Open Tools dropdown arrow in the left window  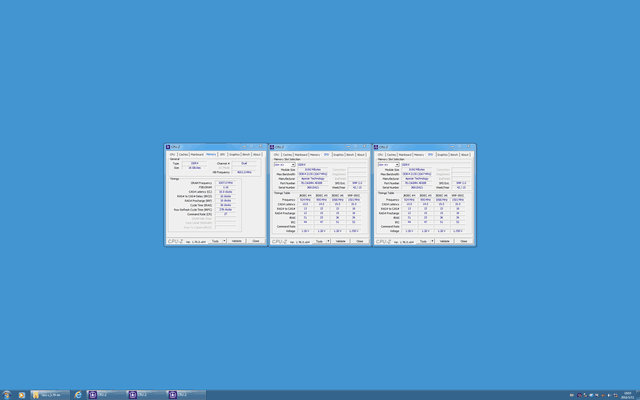tap(224, 241)
